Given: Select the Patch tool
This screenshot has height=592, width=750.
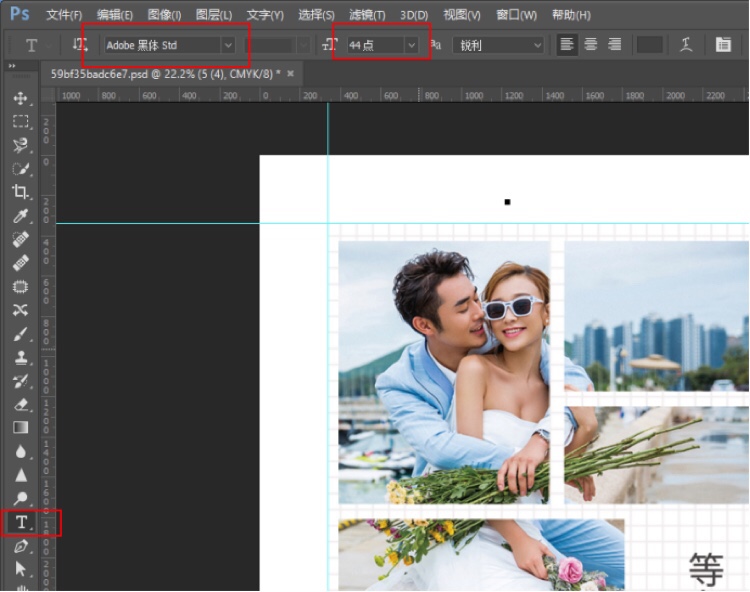Looking at the screenshot, I should [20, 286].
